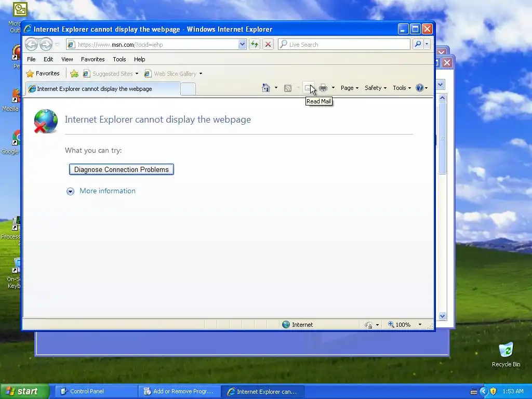Image resolution: width=532 pixels, height=399 pixels.
Task: Click Internet Explorer taskbar button
Action: pyautogui.click(x=263, y=392)
